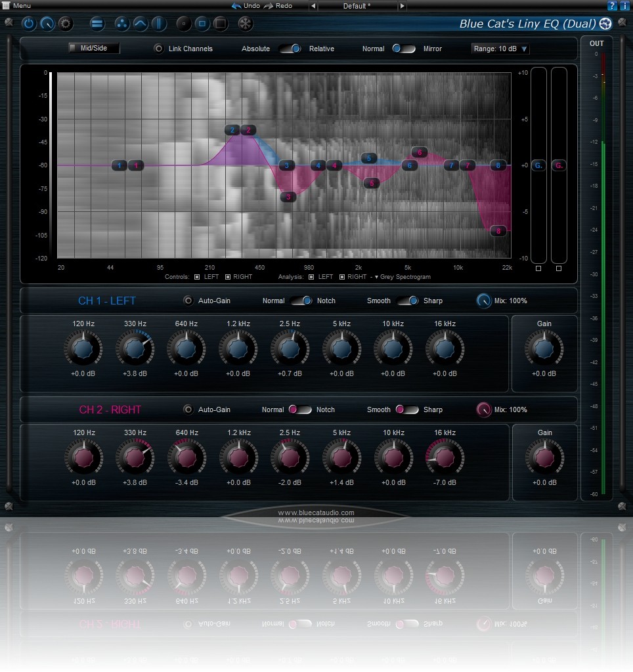Click CH 2 '-7.0 dB' value
Viewport: 633px width, 672px height.
pos(445,482)
